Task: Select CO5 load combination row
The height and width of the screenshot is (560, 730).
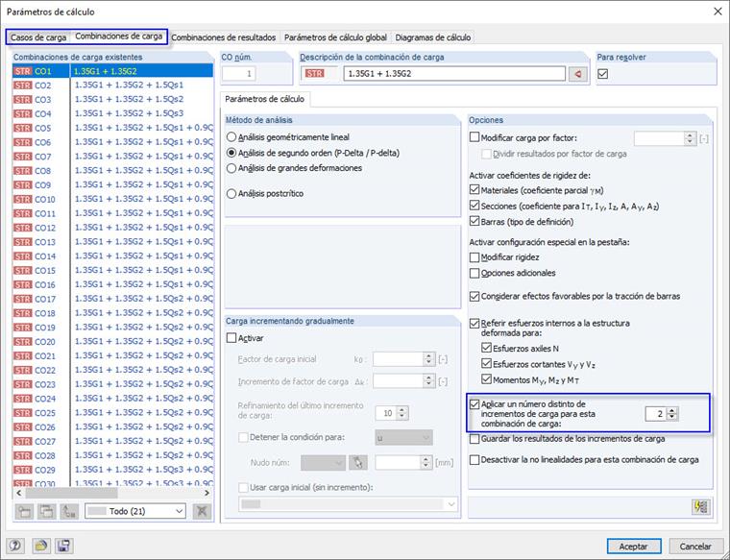Action: click(x=113, y=128)
